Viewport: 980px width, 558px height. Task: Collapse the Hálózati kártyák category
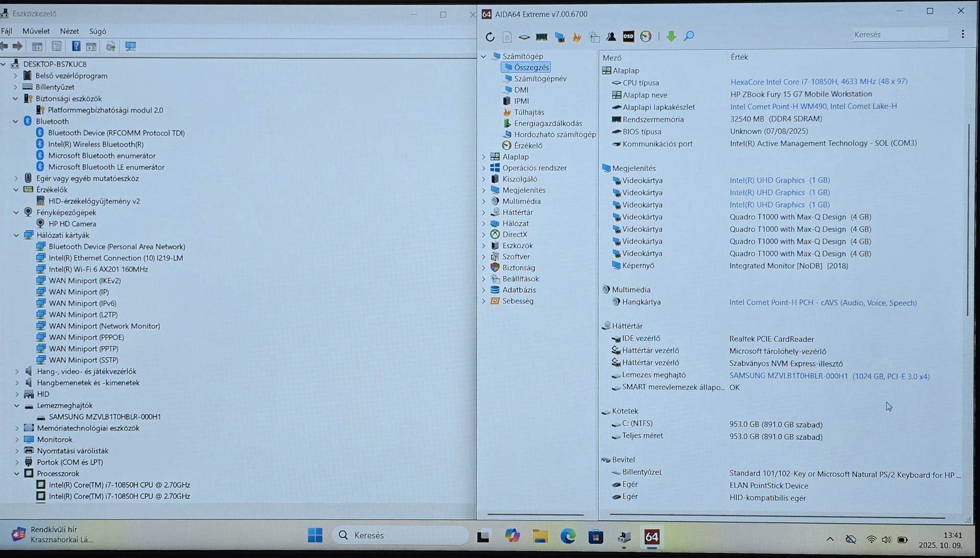pyautogui.click(x=16, y=235)
